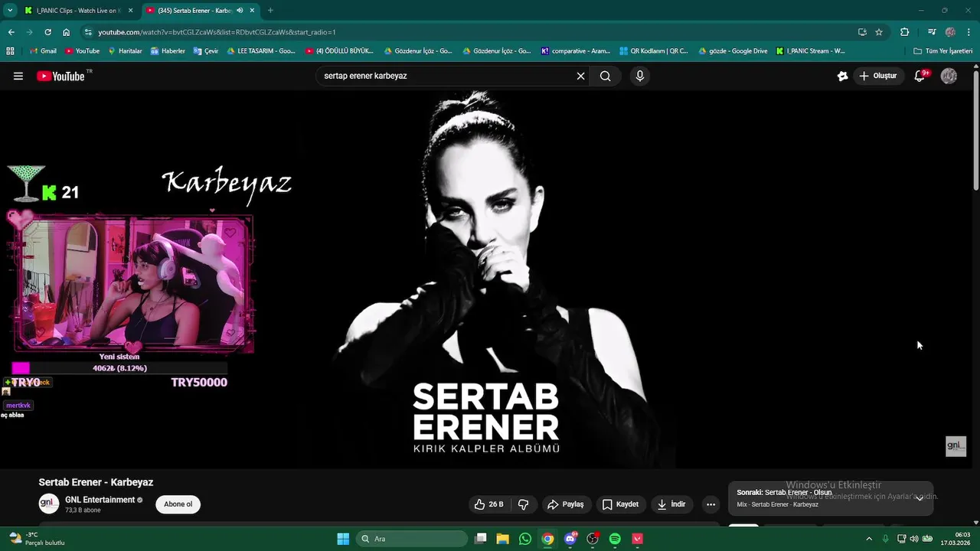Open more actions three-dot menu
Viewport: 980px width, 551px height.
[710, 504]
